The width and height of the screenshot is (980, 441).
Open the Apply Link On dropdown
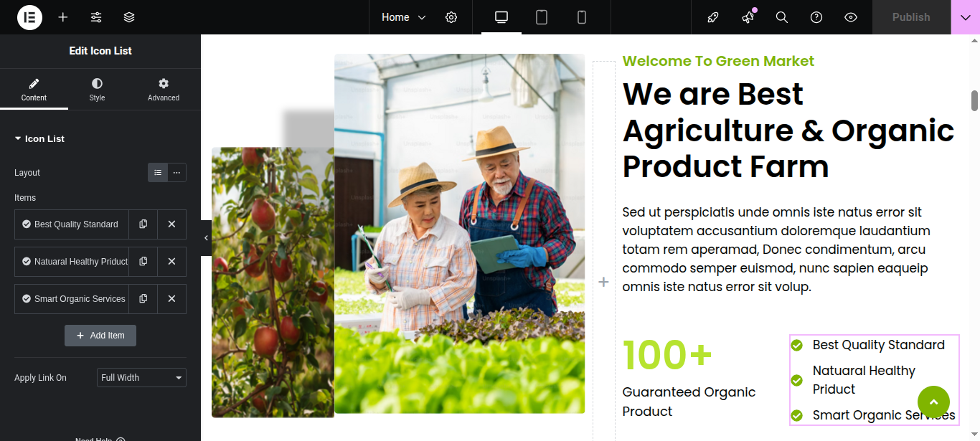click(x=141, y=378)
